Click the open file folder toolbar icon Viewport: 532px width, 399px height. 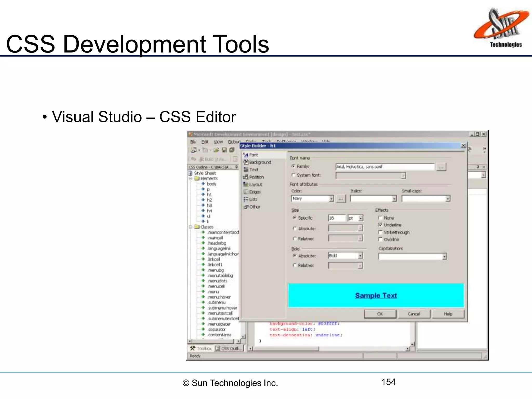click(216, 150)
